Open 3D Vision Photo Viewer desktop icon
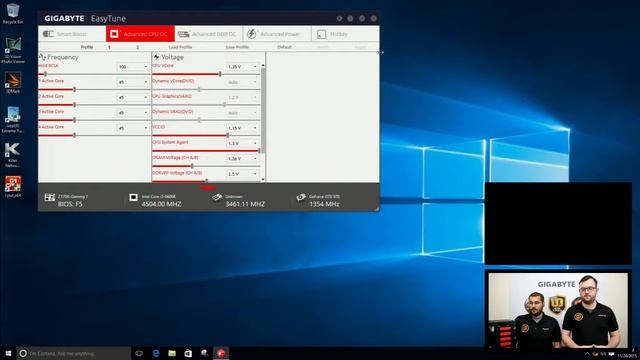This screenshot has height=360, width=640. click(x=13, y=50)
